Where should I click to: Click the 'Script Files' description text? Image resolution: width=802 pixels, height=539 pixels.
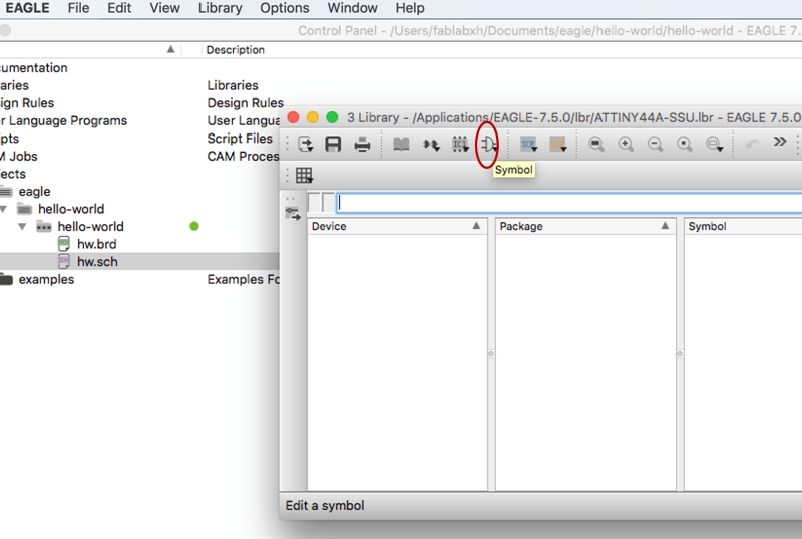pyautogui.click(x=240, y=138)
